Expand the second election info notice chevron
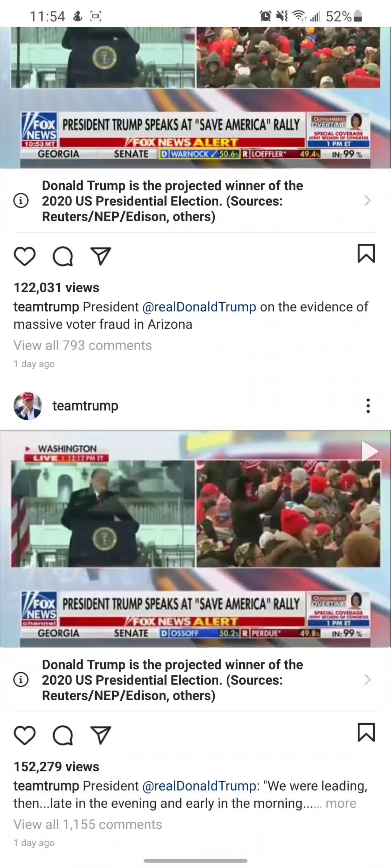 coord(367,680)
